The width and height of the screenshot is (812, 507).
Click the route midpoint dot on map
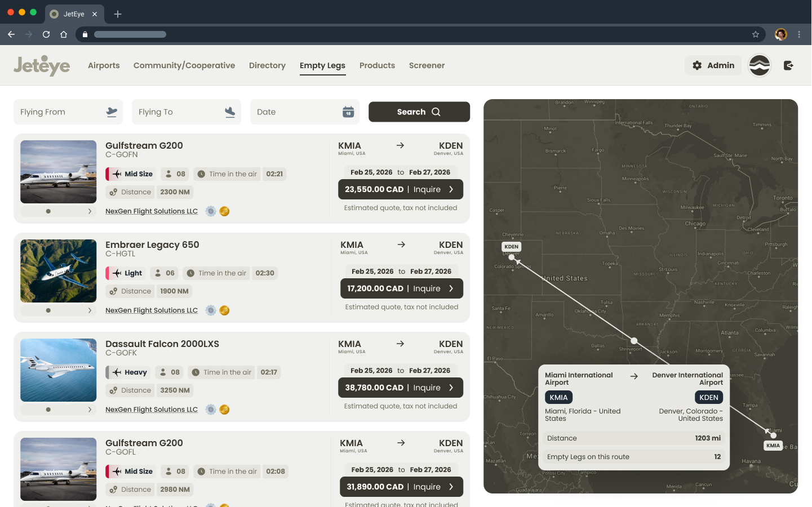(634, 341)
